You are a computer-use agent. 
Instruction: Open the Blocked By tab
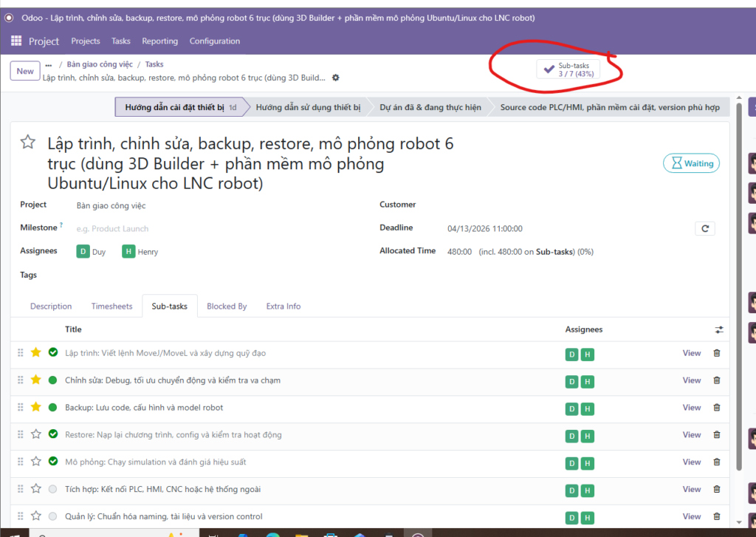(x=227, y=307)
